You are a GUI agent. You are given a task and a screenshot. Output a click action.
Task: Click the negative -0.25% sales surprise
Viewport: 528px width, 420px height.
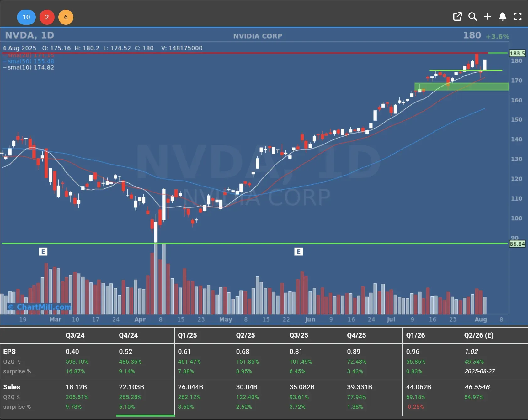[x=415, y=407]
